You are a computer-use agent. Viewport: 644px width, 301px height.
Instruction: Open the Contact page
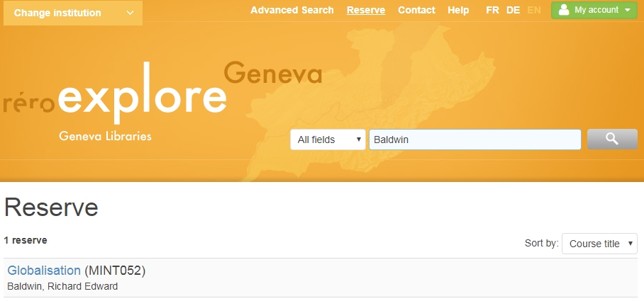click(x=416, y=10)
